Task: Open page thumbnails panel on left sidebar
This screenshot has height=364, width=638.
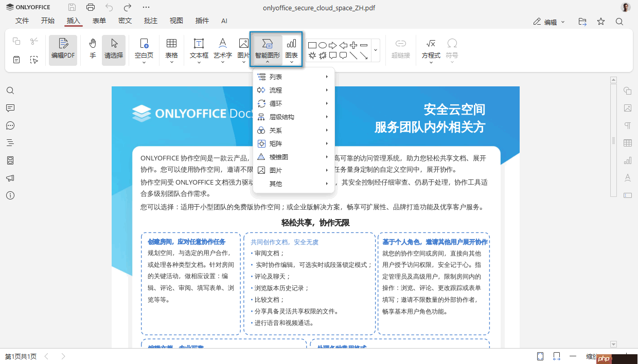Action: pyautogui.click(x=10, y=160)
